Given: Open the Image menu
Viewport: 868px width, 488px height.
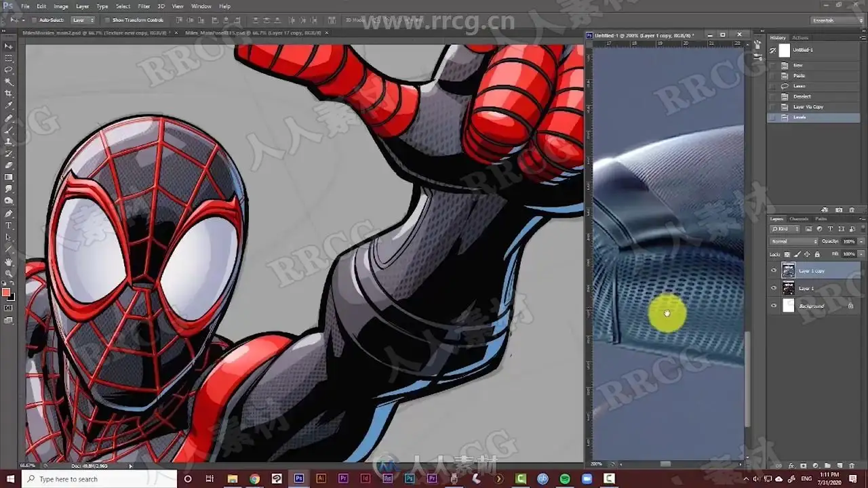Looking at the screenshot, I should (x=61, y=6).
